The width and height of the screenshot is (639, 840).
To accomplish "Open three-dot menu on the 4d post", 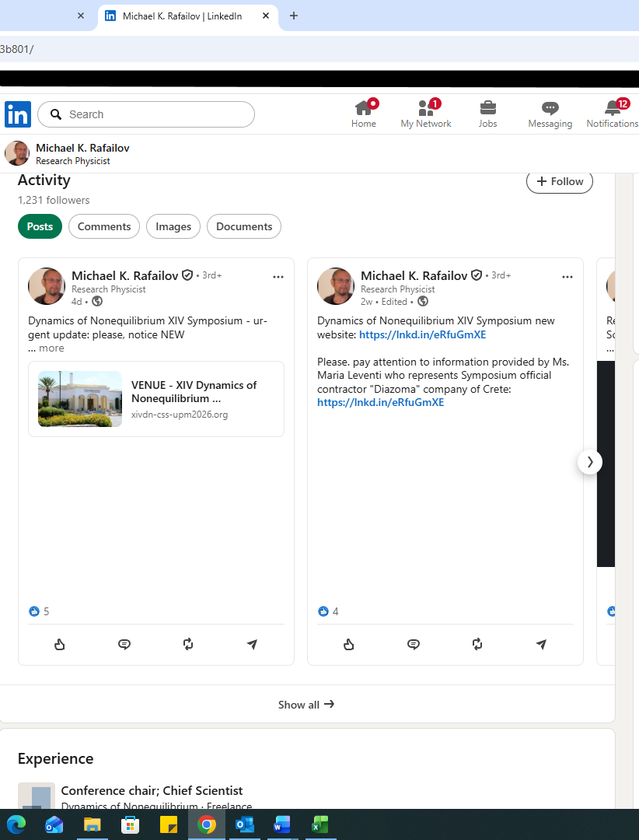I will [x=278, y=277].
